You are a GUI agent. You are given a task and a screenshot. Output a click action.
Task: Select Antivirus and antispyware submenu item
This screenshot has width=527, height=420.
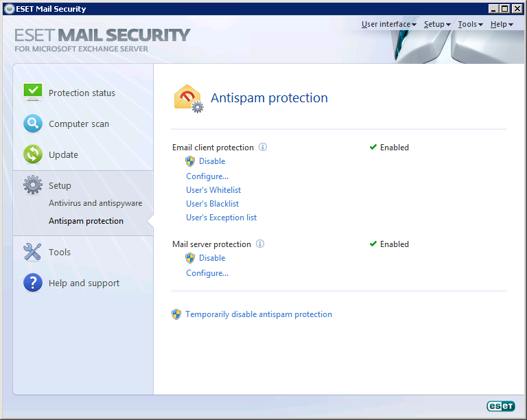(x=95, y=203)
